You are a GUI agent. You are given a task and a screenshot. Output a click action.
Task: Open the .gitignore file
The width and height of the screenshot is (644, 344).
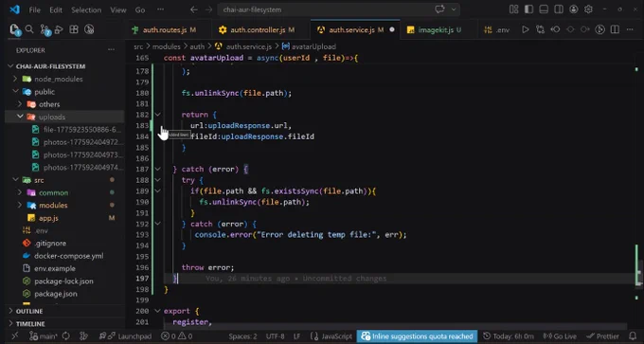point(64,243)
